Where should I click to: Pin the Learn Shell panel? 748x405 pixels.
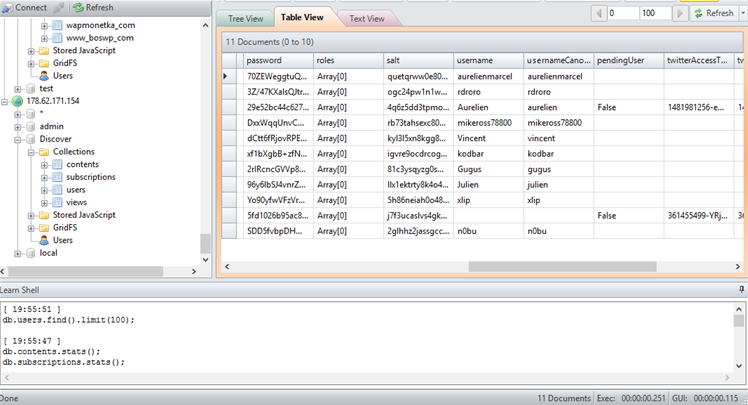[x=740, y=289]
